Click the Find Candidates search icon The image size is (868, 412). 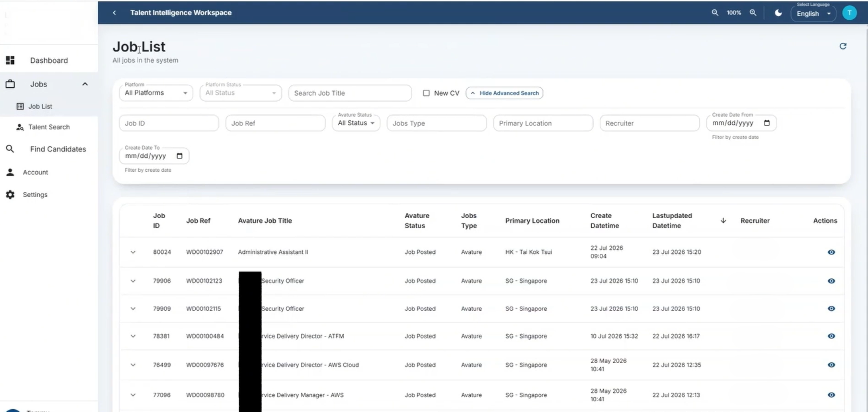(x=10, y=149)
